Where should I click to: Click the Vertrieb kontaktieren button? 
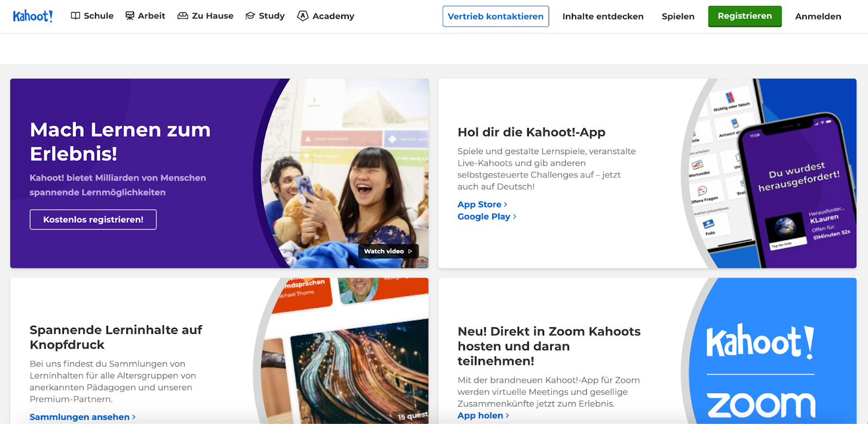tap(496, 16)
